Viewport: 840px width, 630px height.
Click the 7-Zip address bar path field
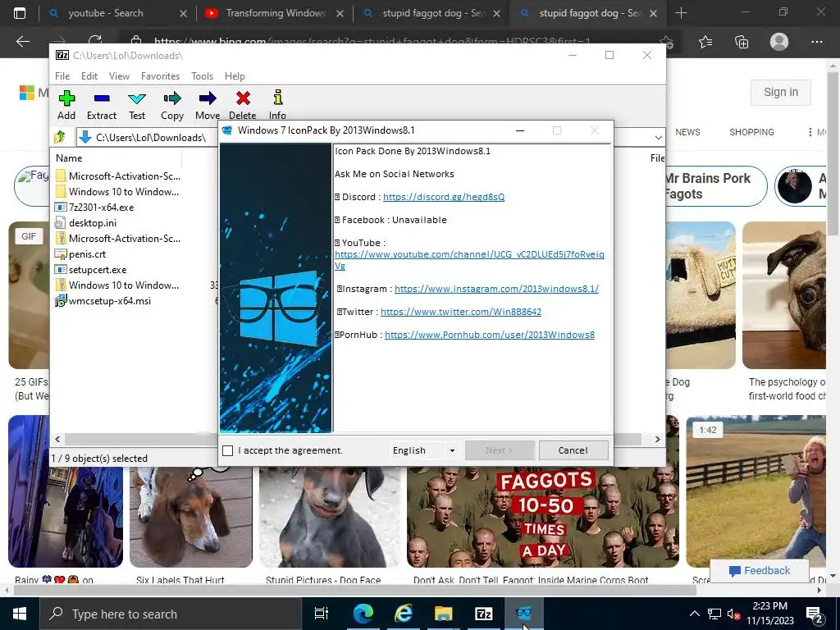tap(151, 138)
